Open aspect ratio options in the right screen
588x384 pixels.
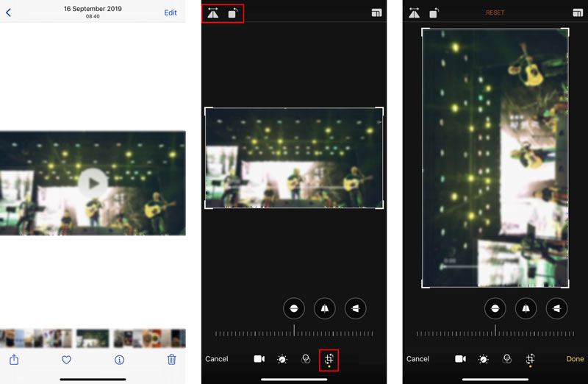[578, 13]
